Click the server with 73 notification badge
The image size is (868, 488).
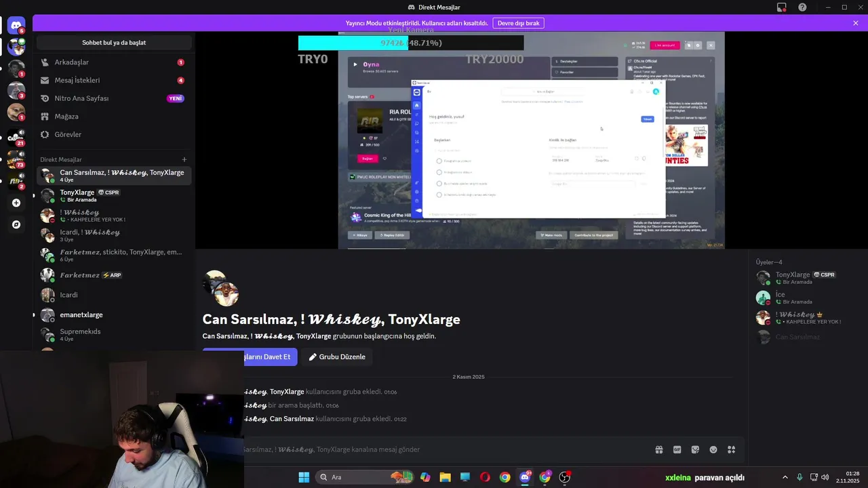coord(16,159)
